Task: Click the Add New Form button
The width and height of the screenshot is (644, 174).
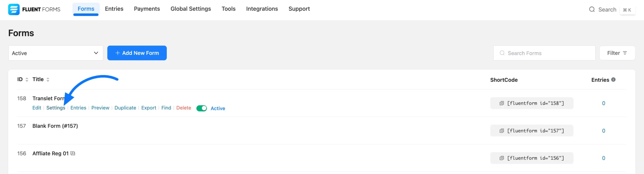Action: [137, 53]
